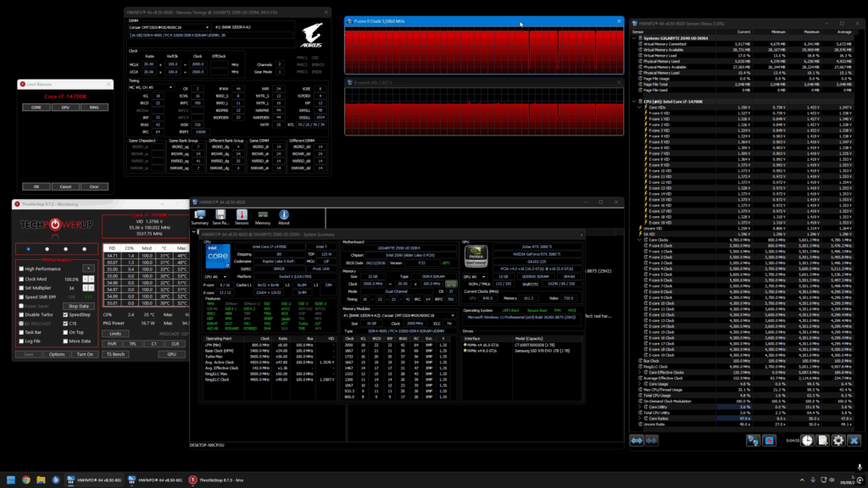868x488 pixels.
Task: Click GPU tab in Limit Reasons window
Action: pos(65,108)
